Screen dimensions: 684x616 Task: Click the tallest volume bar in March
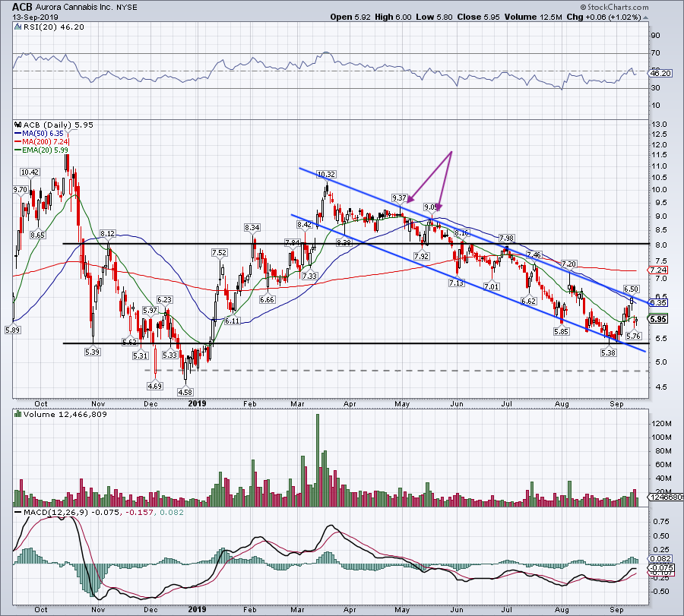[x=318, y=460]
